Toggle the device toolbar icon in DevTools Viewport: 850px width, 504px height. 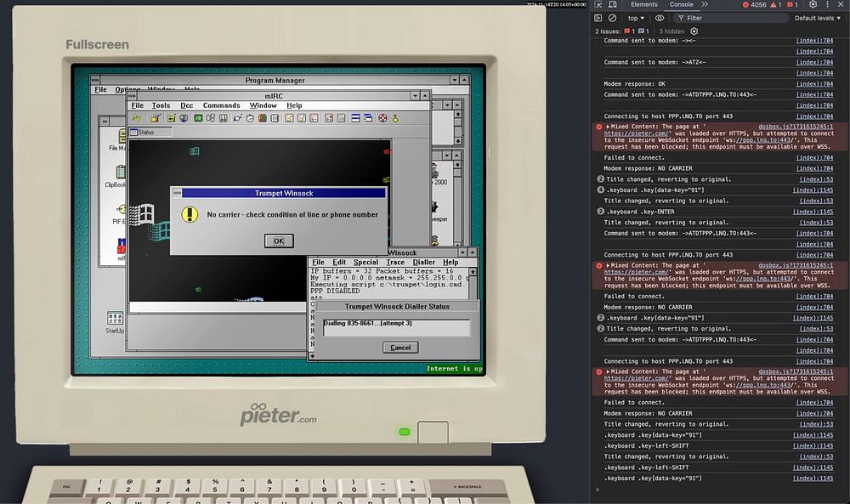pyautogui.click(x=613, y=5)
